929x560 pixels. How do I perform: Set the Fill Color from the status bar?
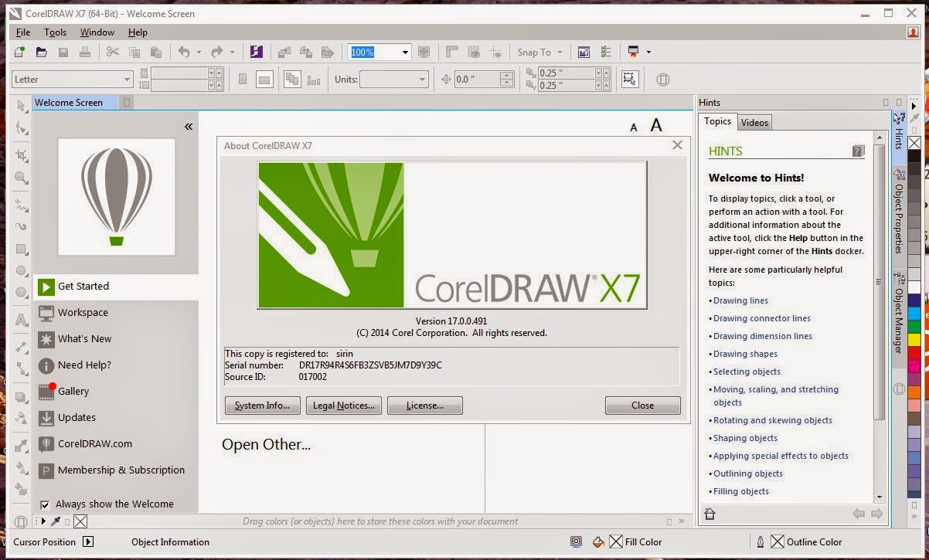616,541
